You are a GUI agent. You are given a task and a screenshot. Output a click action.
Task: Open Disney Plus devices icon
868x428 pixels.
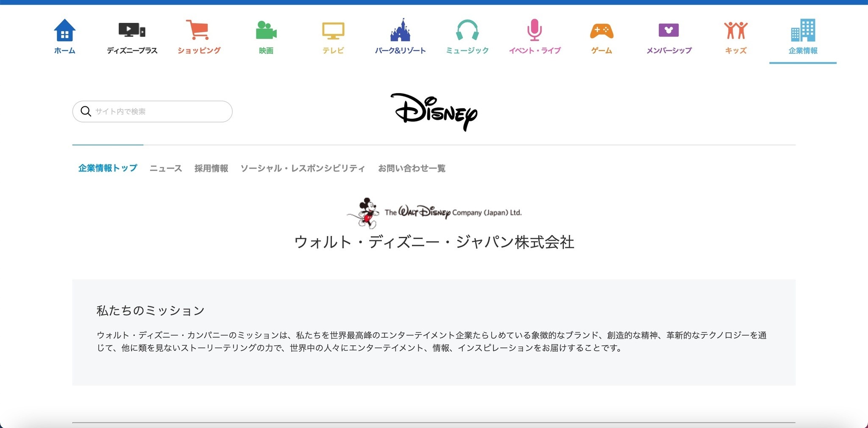132,30
